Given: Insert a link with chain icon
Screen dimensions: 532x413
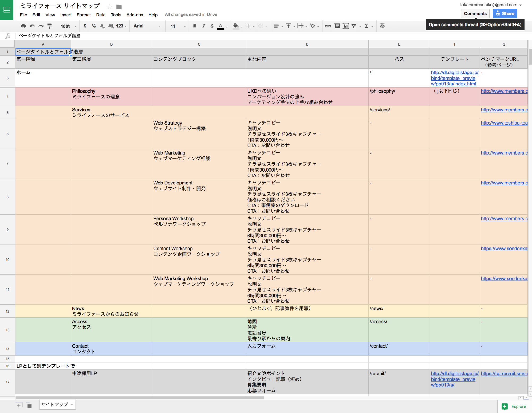Looking at the screenshot, I should (x=328, y=26).
